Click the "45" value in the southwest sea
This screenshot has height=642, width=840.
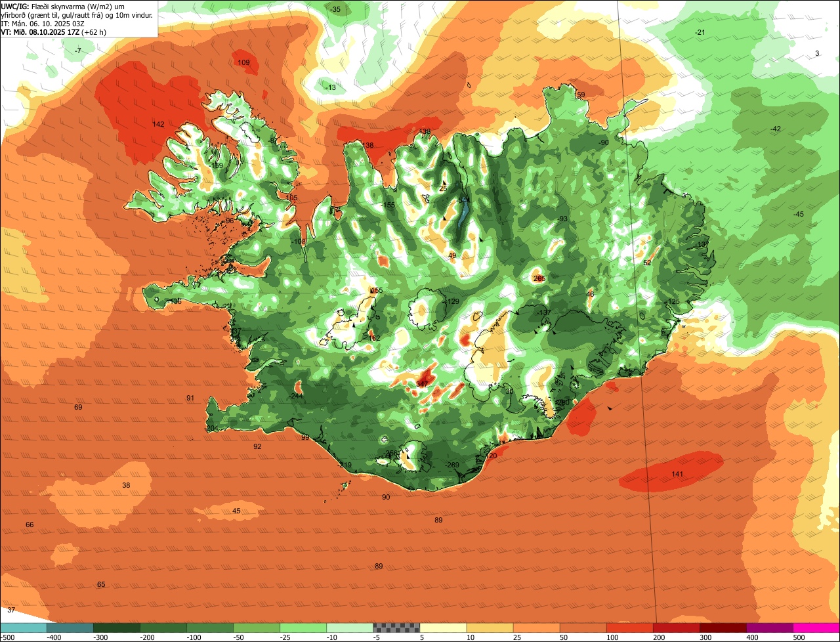pyautogui.click(x=236, y=511)
